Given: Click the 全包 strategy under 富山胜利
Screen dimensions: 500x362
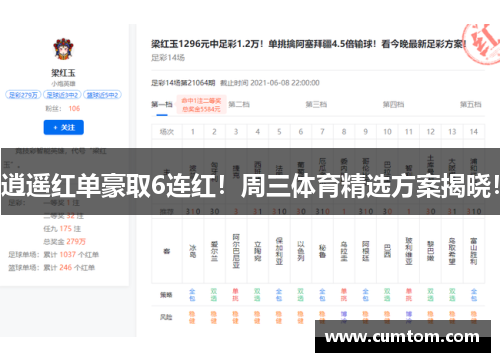Looking at the screenshot, I should (474, 295).
